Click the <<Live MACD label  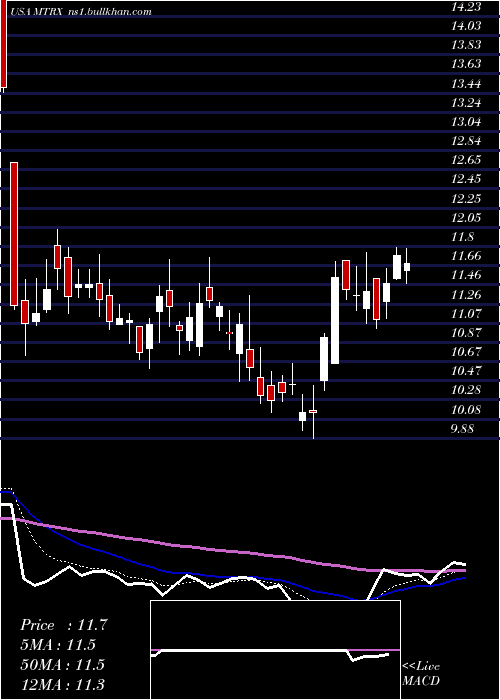tap(421, 674)
